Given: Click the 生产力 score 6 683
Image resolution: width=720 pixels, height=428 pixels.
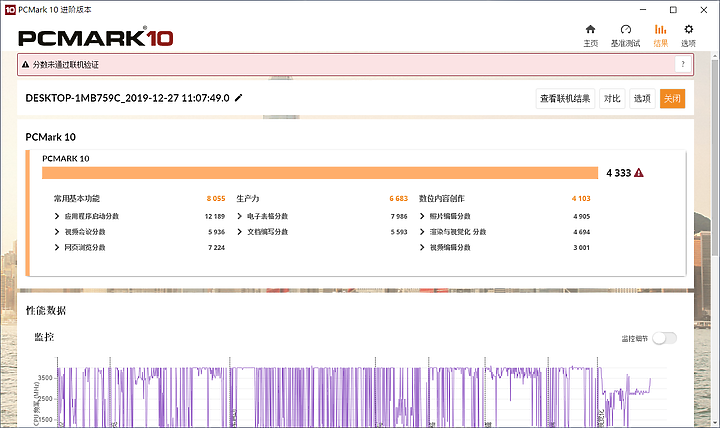Looking at the screenshot, I should pos(399,198).
